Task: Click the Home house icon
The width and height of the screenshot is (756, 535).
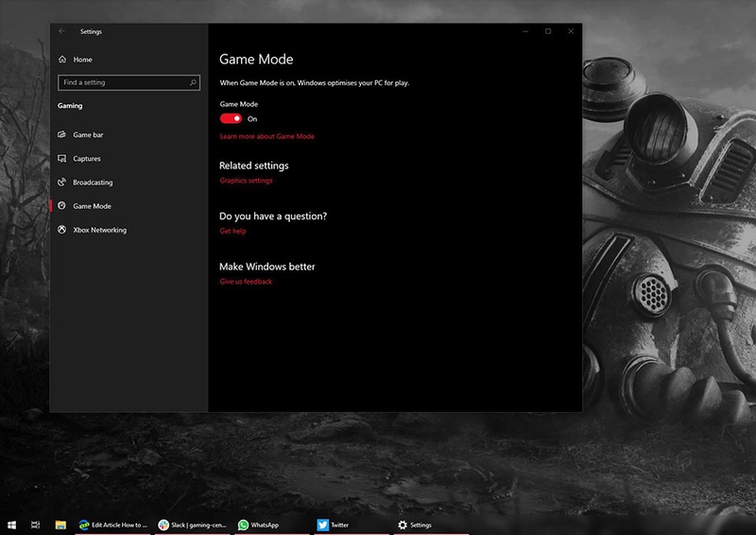Action: (x=62, y=59)
